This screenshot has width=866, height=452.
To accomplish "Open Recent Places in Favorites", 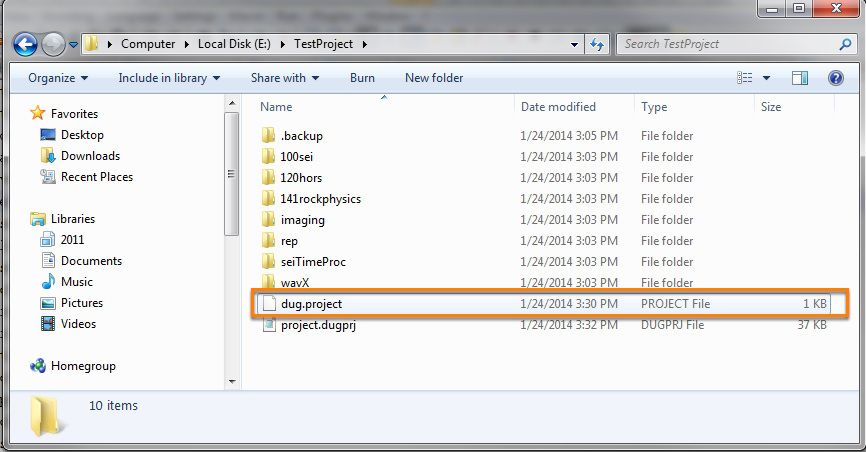I will click(x=97, y=177).
